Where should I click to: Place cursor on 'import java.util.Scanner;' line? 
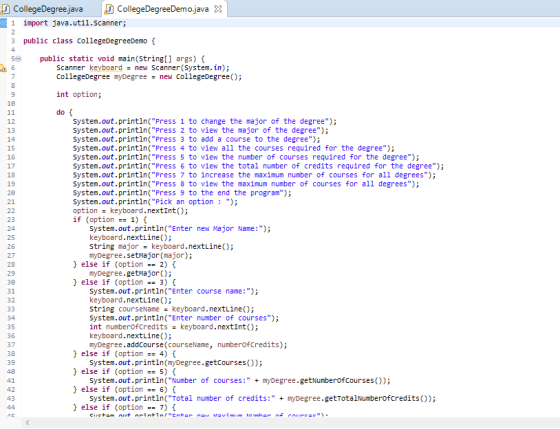tap(75, 23)
